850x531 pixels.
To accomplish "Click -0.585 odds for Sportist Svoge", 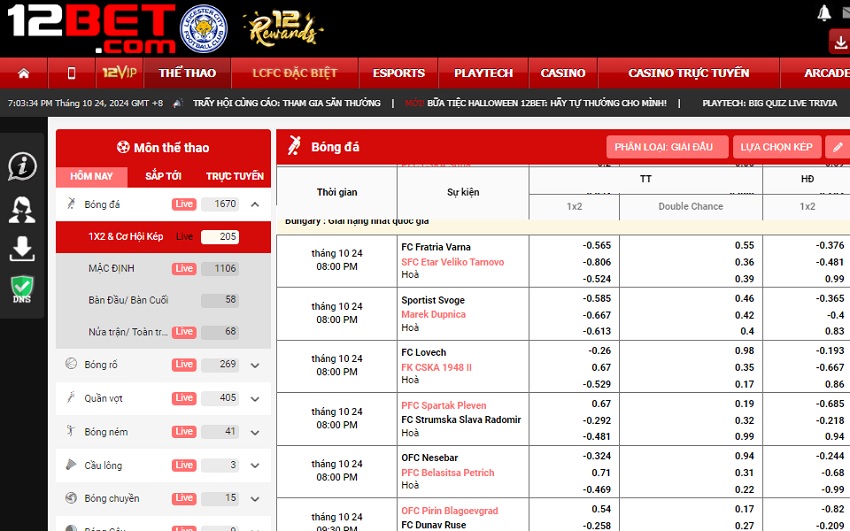I will (x=596, y=299).
